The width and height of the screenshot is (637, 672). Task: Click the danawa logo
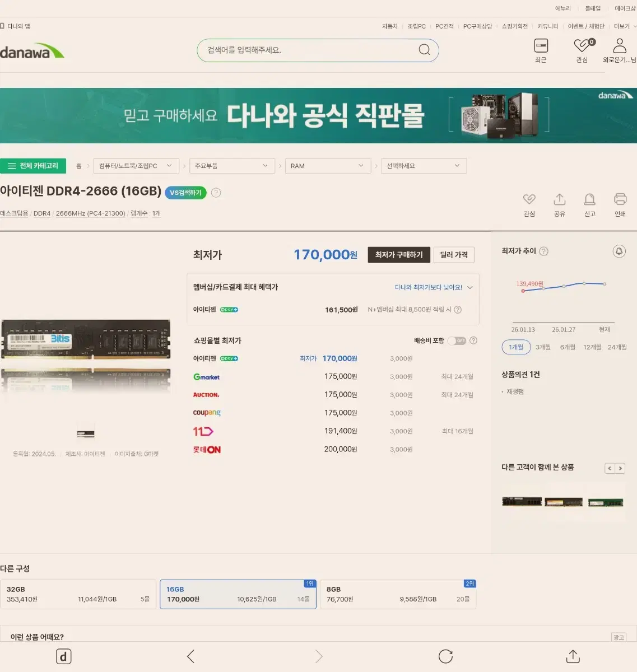32,52
